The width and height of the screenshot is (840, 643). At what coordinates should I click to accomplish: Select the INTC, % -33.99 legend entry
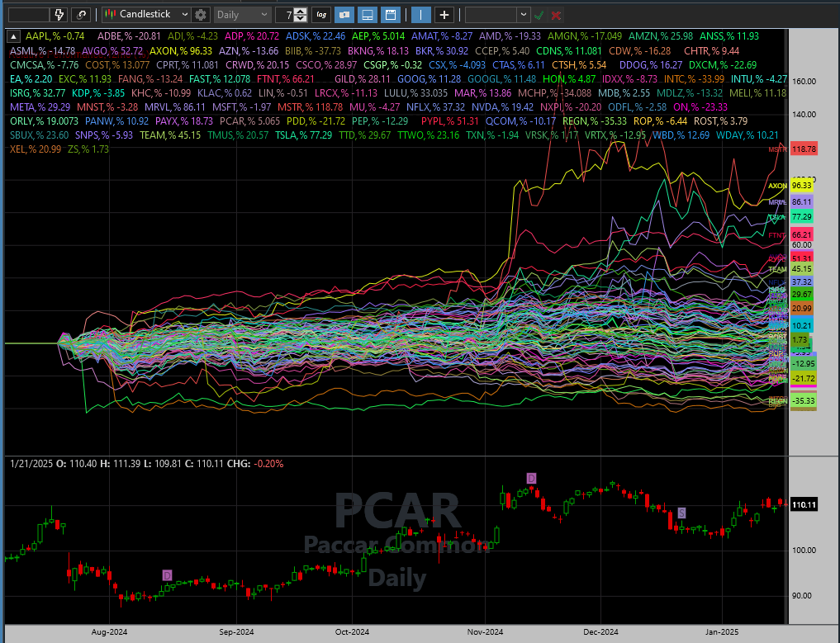[x=695, y=78]
